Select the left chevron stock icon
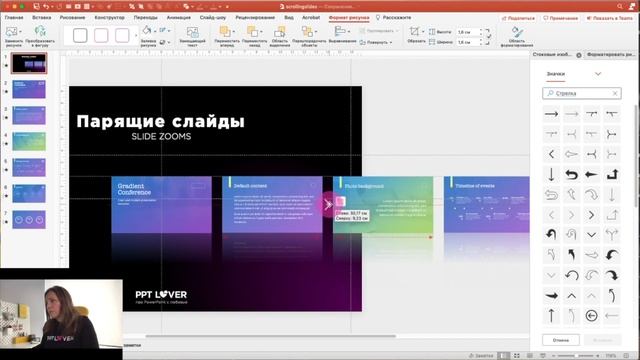 point(551,154)
